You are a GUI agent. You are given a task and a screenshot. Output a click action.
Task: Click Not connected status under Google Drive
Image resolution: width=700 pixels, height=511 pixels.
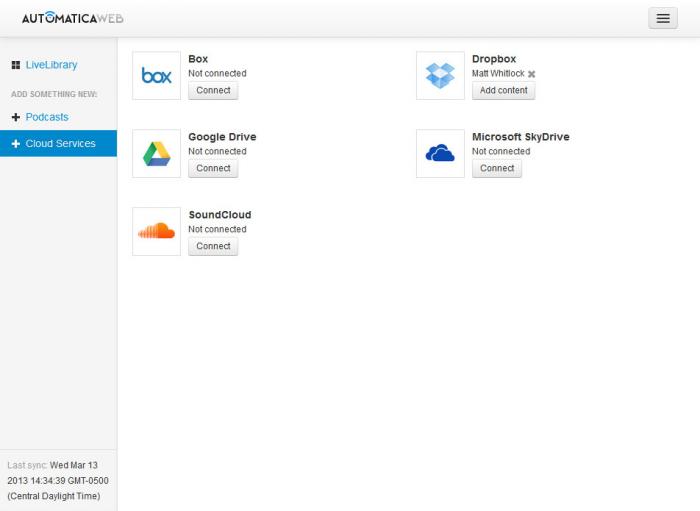217,151
